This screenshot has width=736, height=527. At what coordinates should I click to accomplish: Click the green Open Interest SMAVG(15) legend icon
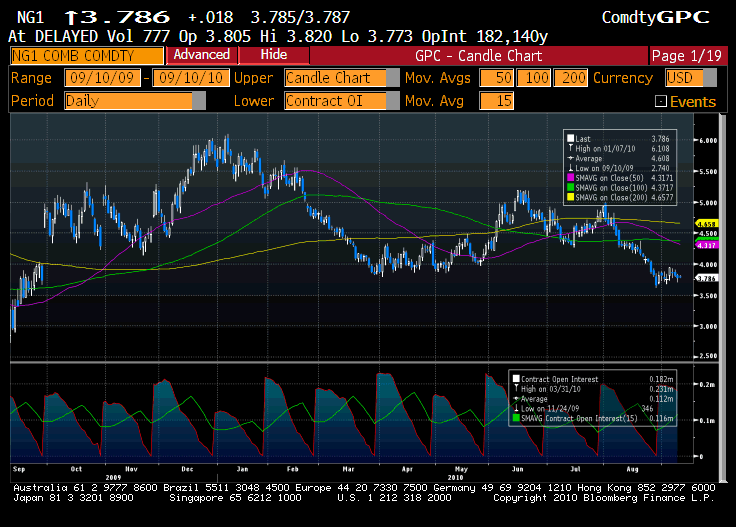[x=515, y=417]
